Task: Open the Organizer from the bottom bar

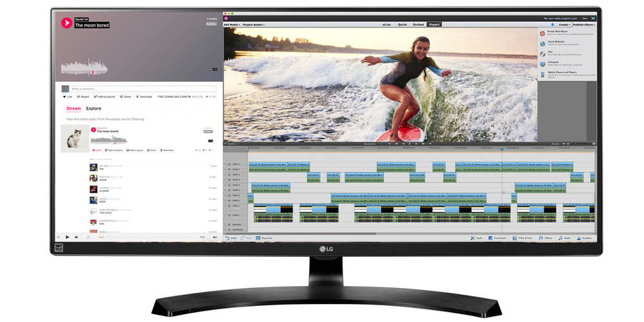Action: pos(263,238)
